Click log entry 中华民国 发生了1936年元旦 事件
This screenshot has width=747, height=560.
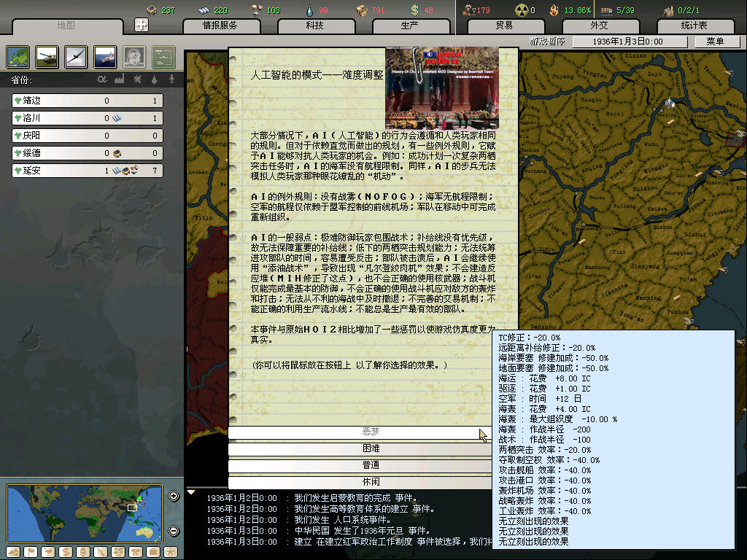363,531
